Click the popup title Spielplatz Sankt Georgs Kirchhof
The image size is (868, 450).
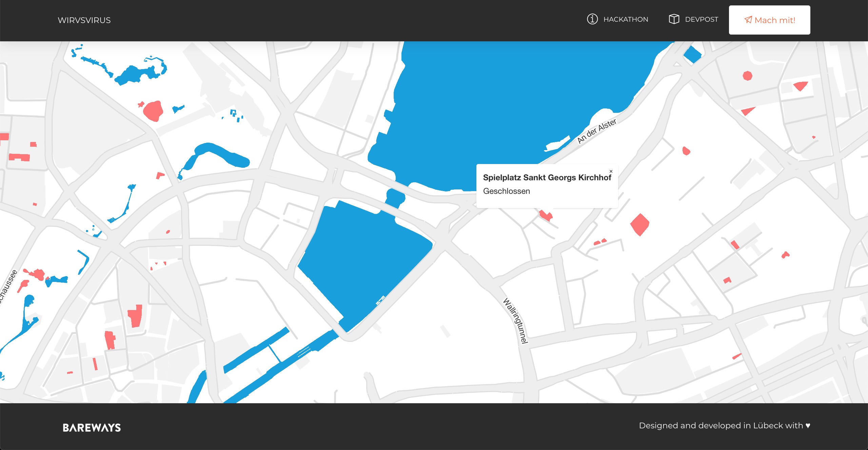click(547, 178)
